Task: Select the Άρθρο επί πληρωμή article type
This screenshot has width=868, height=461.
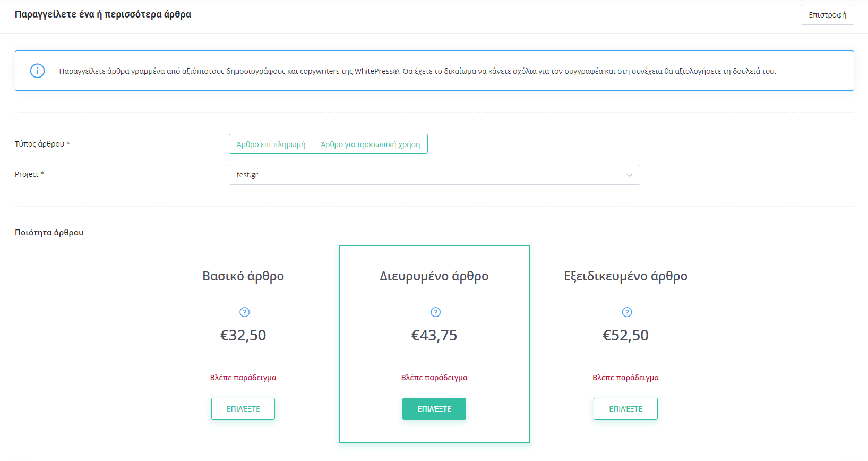Action: coord(271,144)
